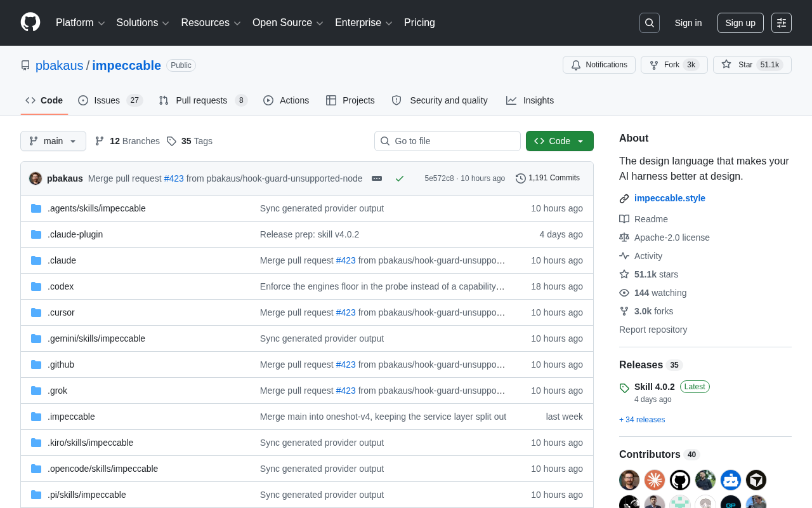Open the Pull requests tab
This screenshot has height=508, width=812.
(203, 100)
